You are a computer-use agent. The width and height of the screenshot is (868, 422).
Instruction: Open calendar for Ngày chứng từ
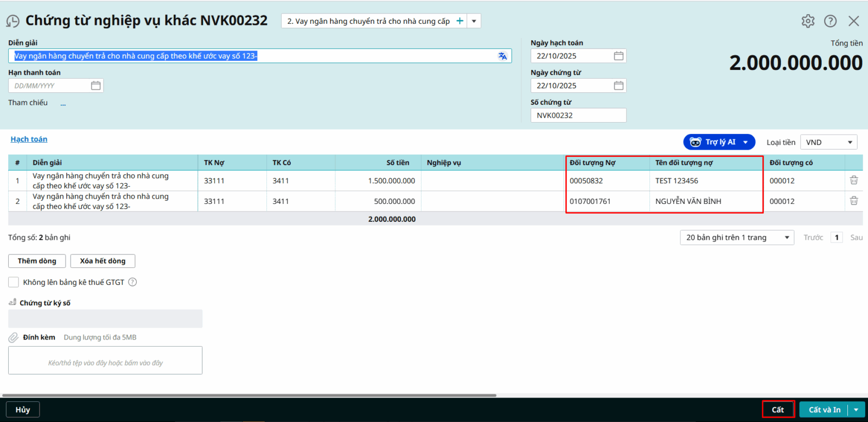(618, 86)
